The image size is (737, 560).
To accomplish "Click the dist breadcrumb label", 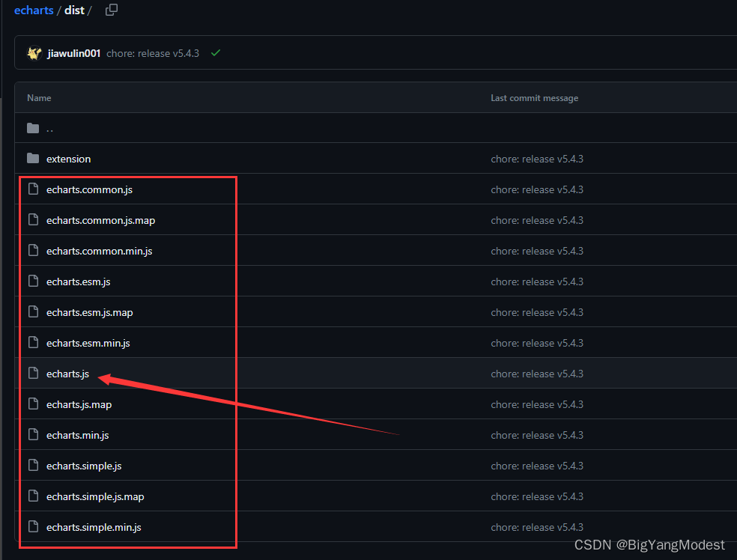I will pos(74,10).
